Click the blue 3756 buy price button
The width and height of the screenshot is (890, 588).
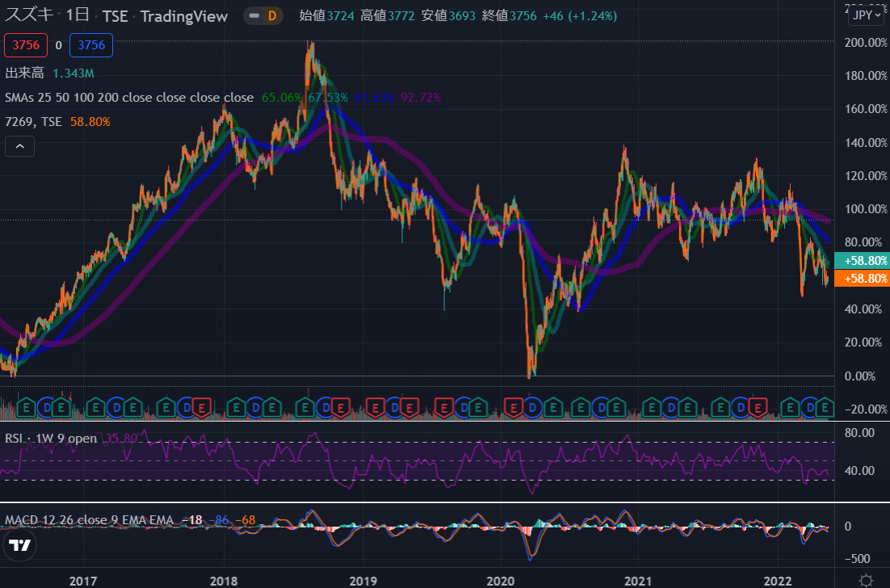(x=90, y=45)
